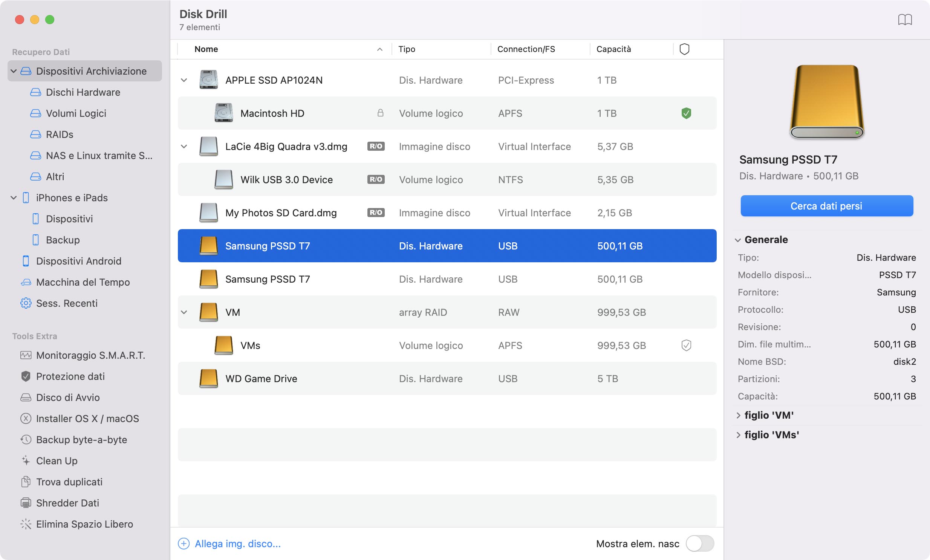Click the R/O badge on LaCie 4Big Quadra
Image resolution: width=930 pixels, height=560 pixels.
376,146
